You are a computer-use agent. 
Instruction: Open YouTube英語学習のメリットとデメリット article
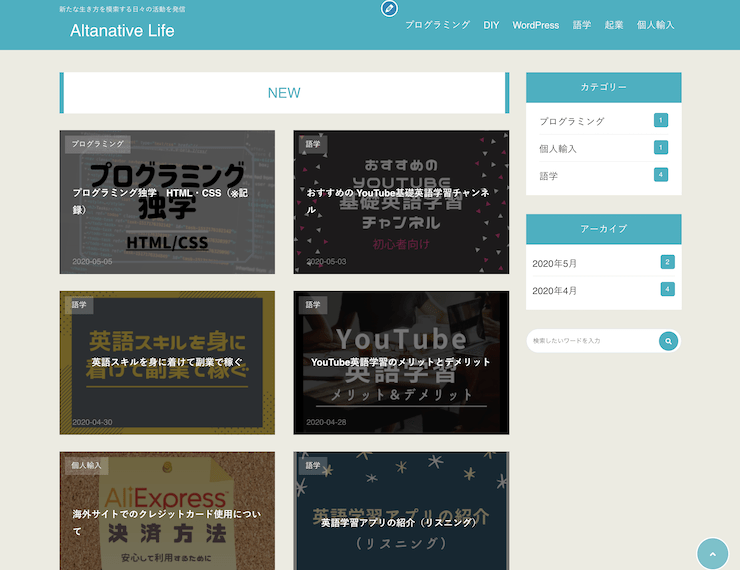tap(401, 362)
